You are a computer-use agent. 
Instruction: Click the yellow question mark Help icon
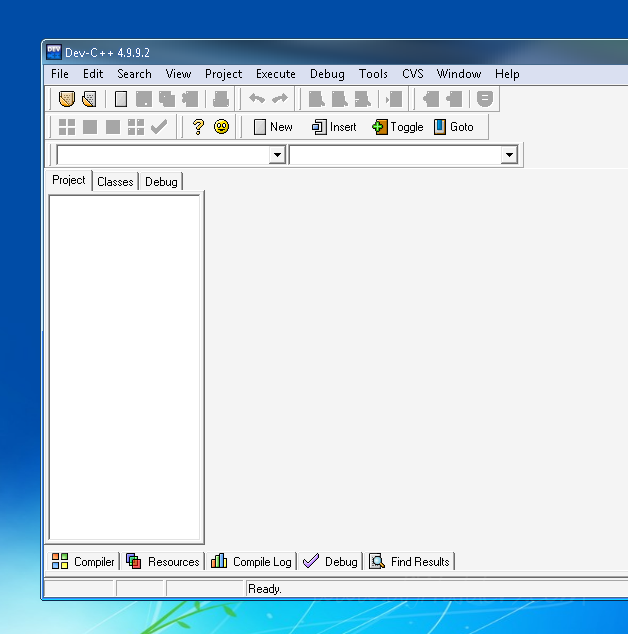pyautogui.click(x=198, y=127)
